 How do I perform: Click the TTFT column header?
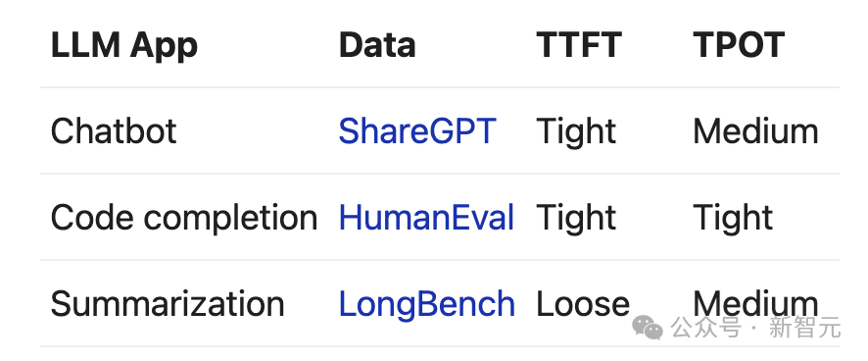(579, 45)
